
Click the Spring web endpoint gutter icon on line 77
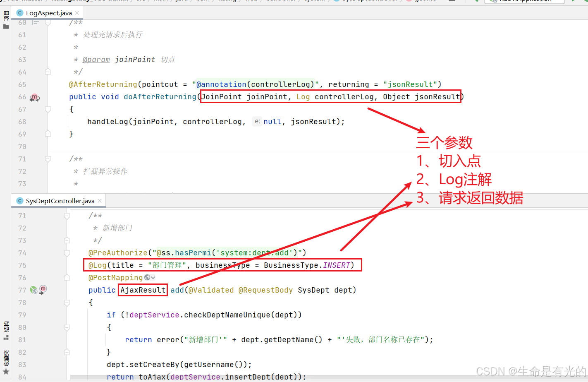[33, 290]
